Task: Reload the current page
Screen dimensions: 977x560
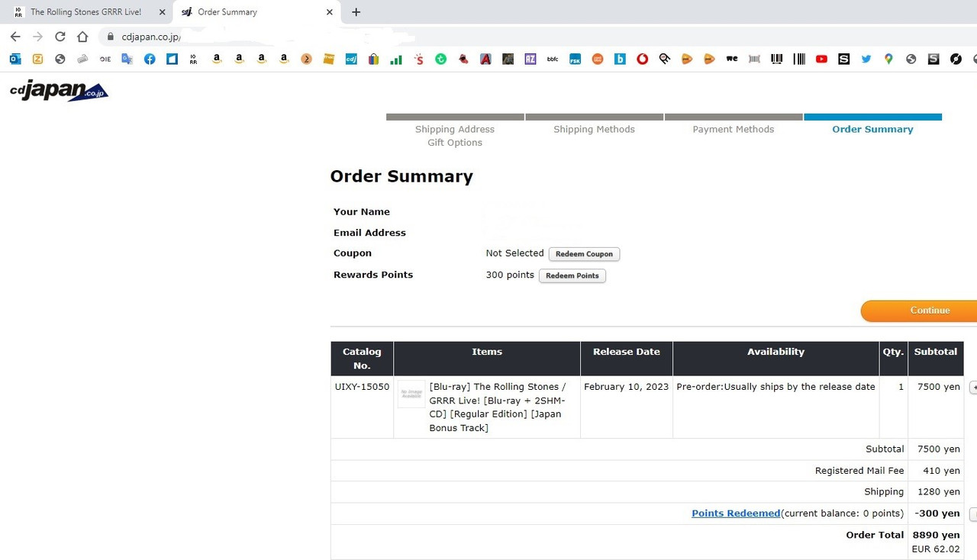Action: 60,37
